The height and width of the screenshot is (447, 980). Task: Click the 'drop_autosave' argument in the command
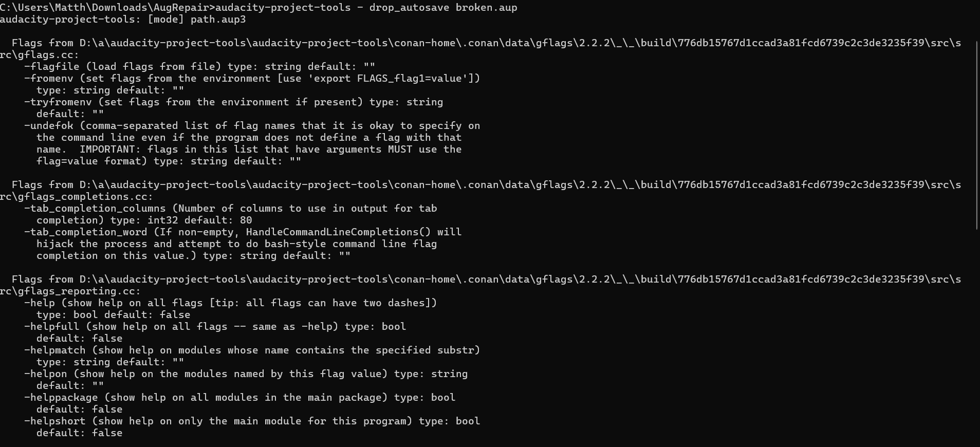pos(409,8)
